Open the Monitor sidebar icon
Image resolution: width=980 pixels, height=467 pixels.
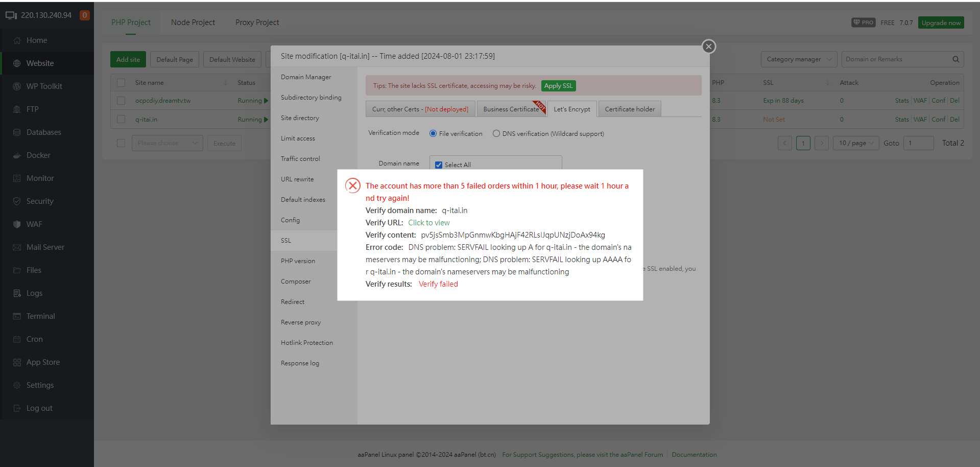17,178
